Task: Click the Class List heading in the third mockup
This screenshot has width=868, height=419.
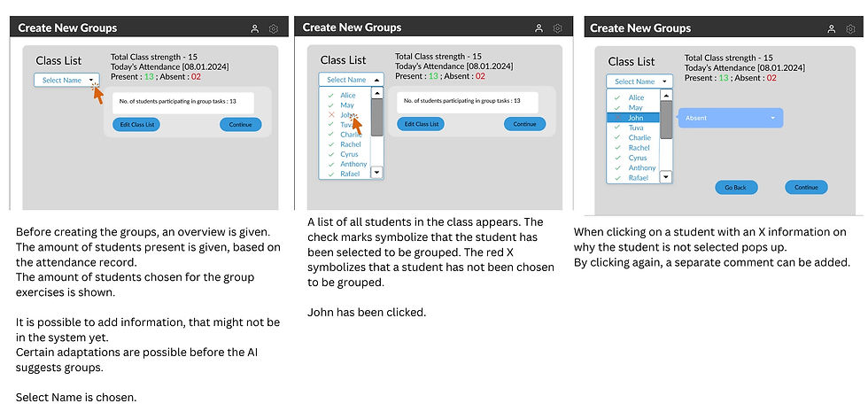Action: pyautogui.click(x=631, y=61)
